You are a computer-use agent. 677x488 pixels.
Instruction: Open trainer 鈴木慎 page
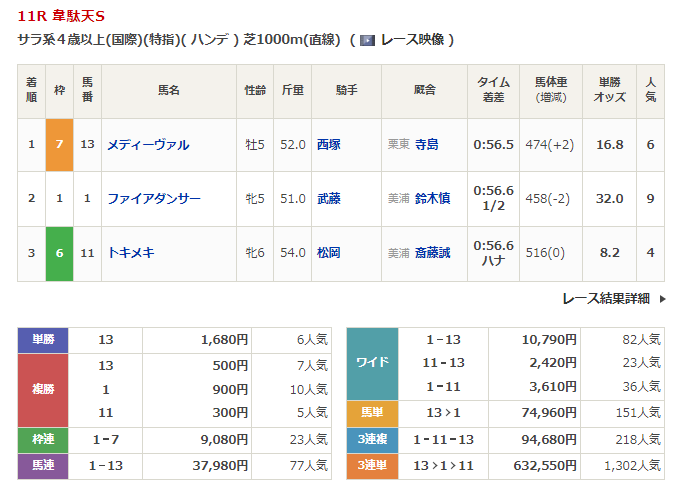[433, 199]
